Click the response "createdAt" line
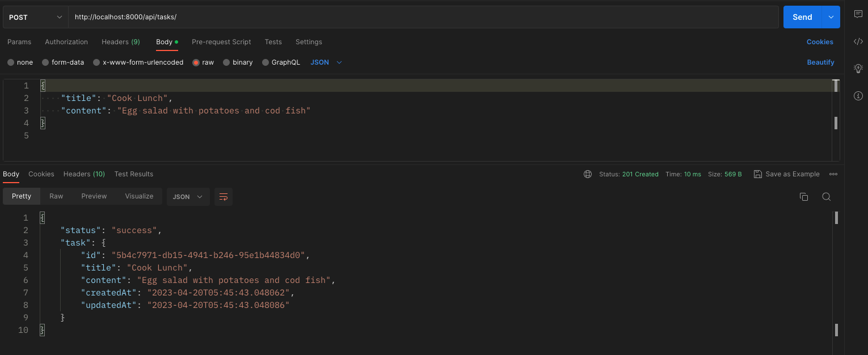This screenshot has width=868, height=355. click(x=188, y=293)
